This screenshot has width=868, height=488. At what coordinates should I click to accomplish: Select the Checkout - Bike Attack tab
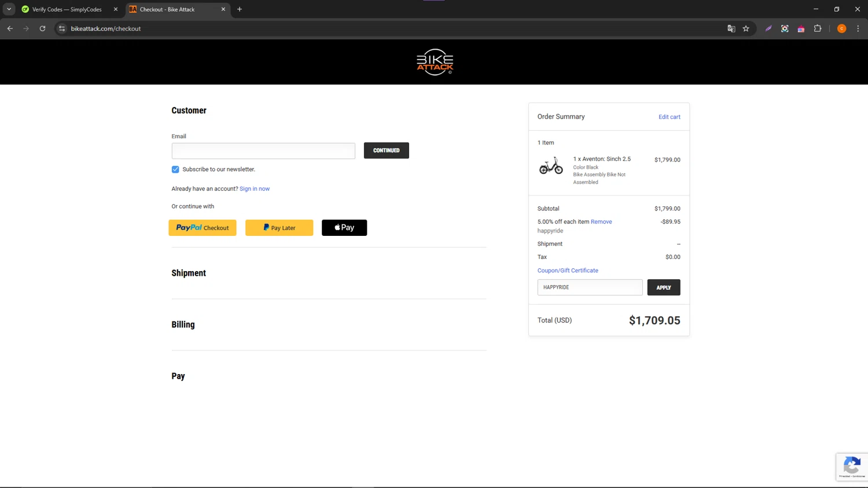[x=178, y=9]
